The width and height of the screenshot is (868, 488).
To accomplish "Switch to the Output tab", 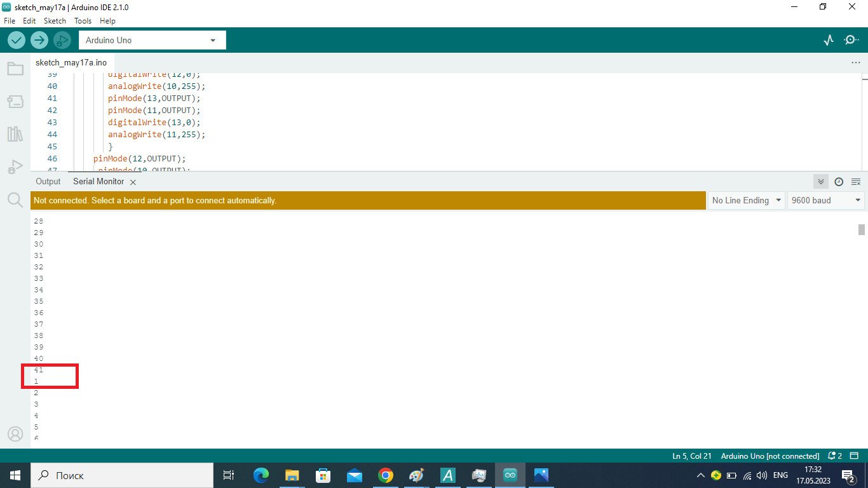I will click(x=48, y=182).
